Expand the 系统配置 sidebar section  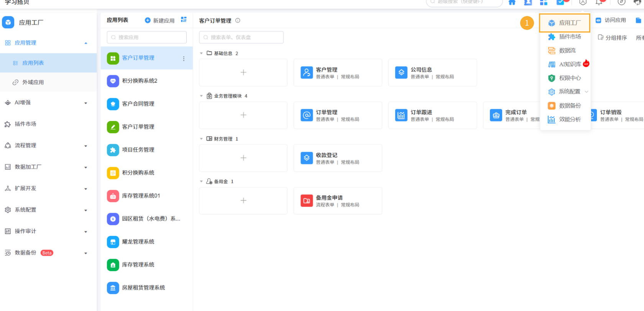[x=86, y=210]
